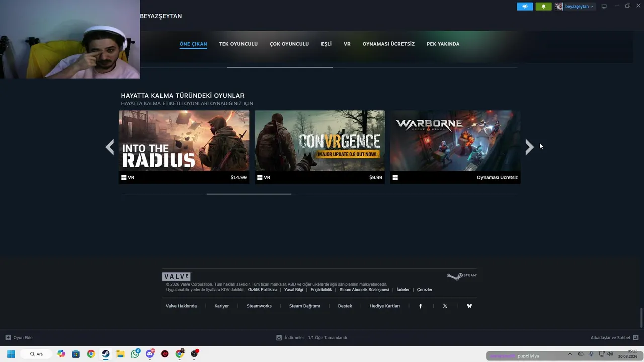Click the Valve logo in footer
Image resolution: width=644 pixels, height=362 pixels.
pos(176,276)
